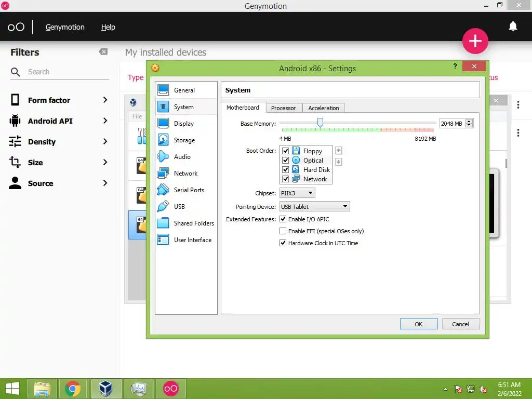Open Action Center flag icon

458,389
